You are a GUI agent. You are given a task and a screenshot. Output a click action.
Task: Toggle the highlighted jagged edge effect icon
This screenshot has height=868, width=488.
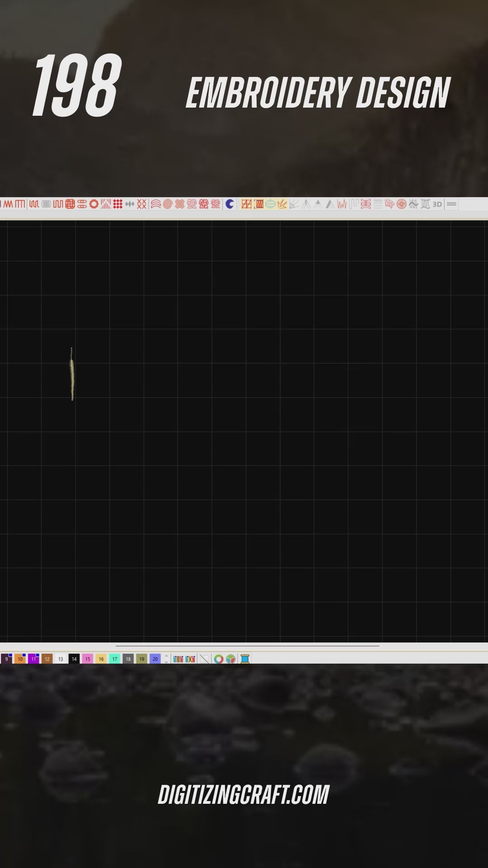click(x=282, y=204)
